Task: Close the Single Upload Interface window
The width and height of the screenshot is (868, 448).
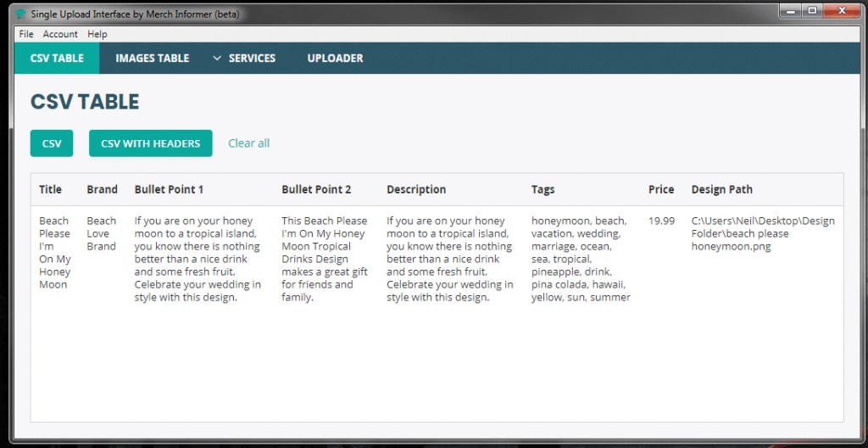Action: 843,10
